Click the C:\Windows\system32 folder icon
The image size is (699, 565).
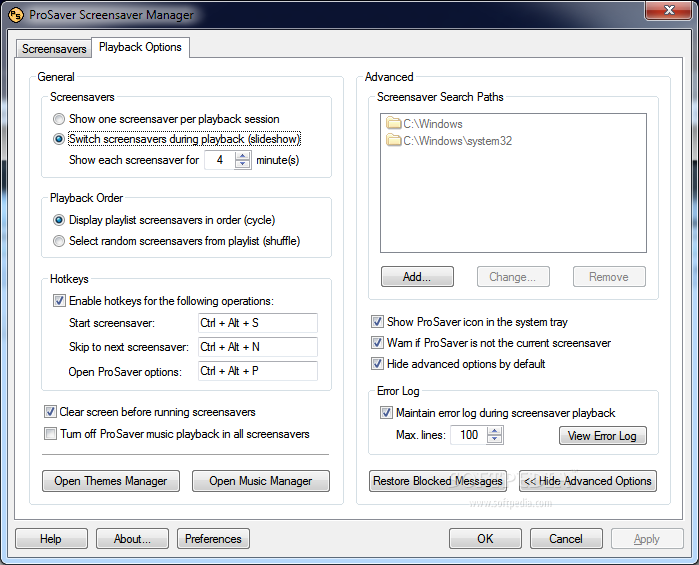click(394, 140)
